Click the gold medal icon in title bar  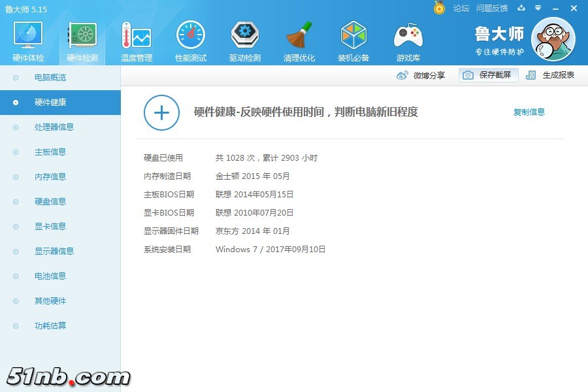440,8
